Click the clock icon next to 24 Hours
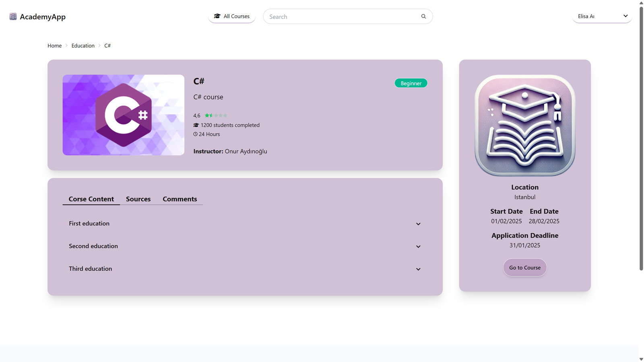Viewport: 644px width, 362px height. click(195, 134)
